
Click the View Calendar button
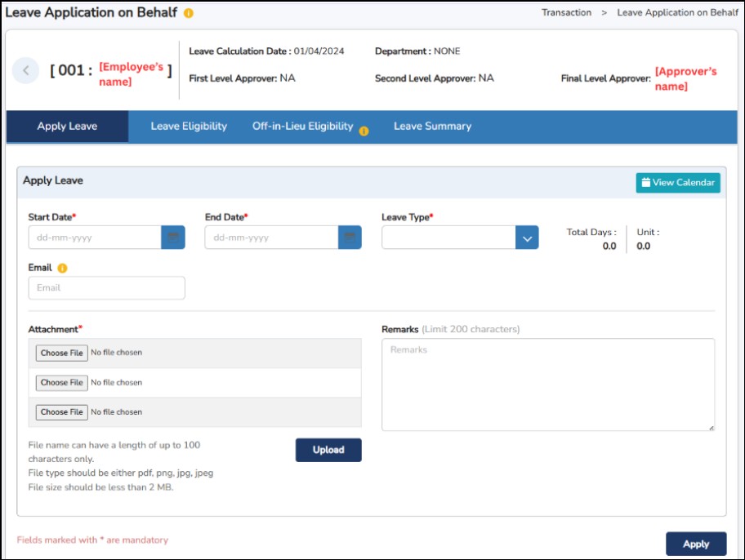678,183
